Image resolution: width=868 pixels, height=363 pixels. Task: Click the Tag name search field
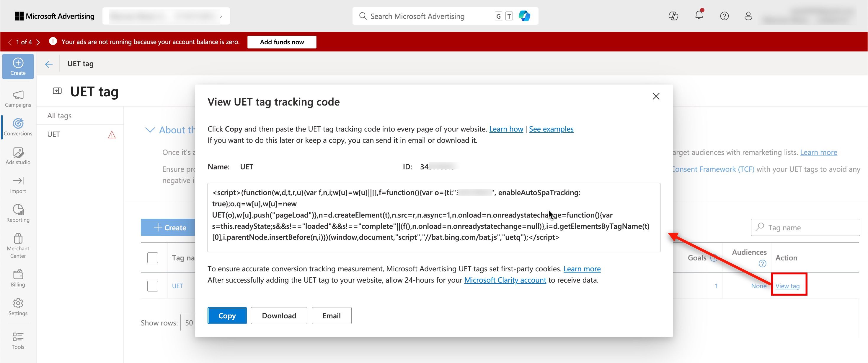805,227
